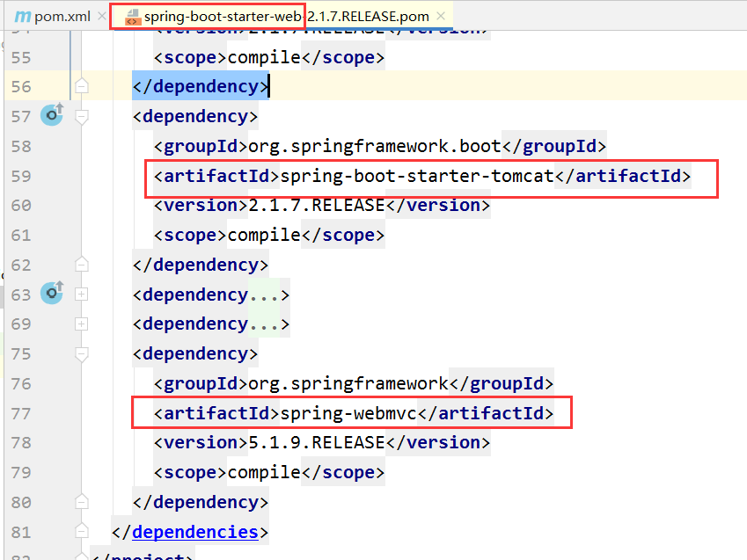
Task: Click the closing dependency tag on line 62
Action: [x=201, y=265]
